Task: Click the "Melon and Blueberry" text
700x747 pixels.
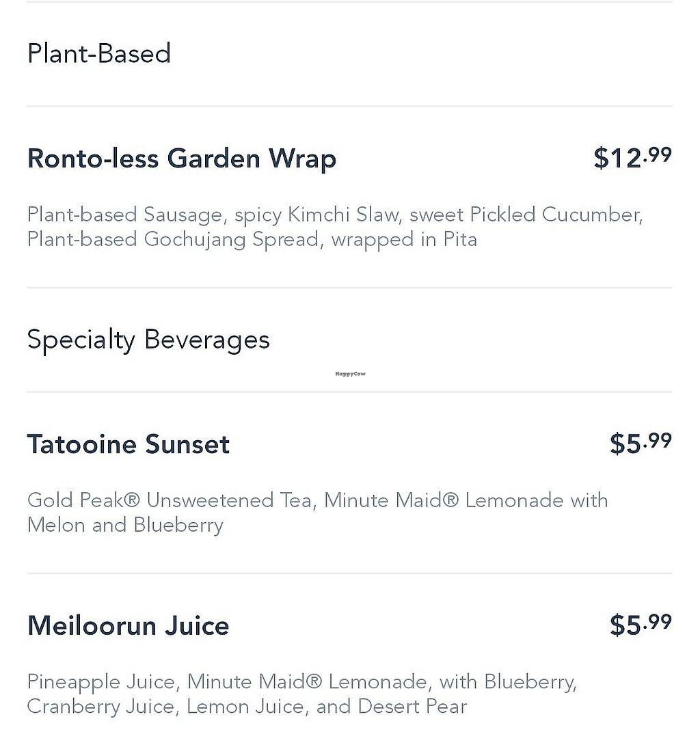Action: 125,526
